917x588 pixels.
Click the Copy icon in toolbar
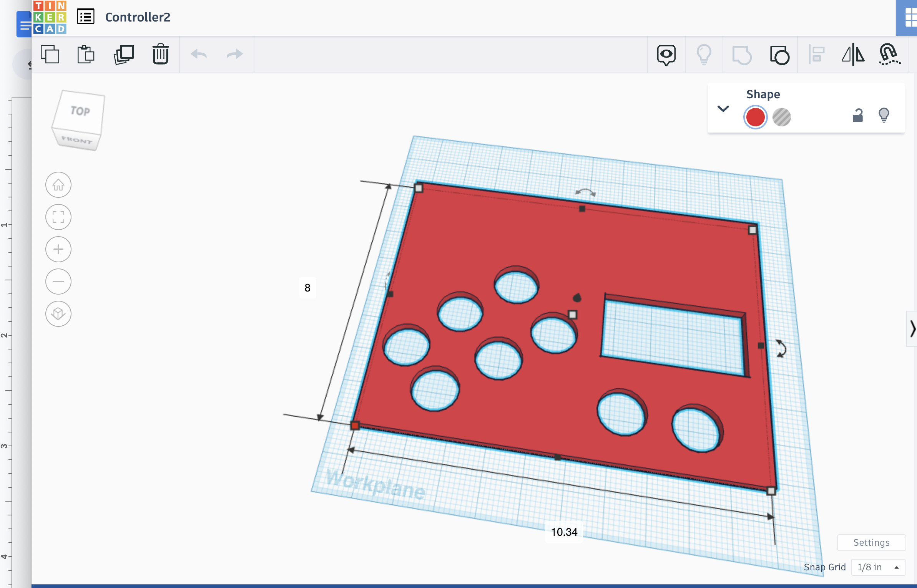click(x=50, y=55)
